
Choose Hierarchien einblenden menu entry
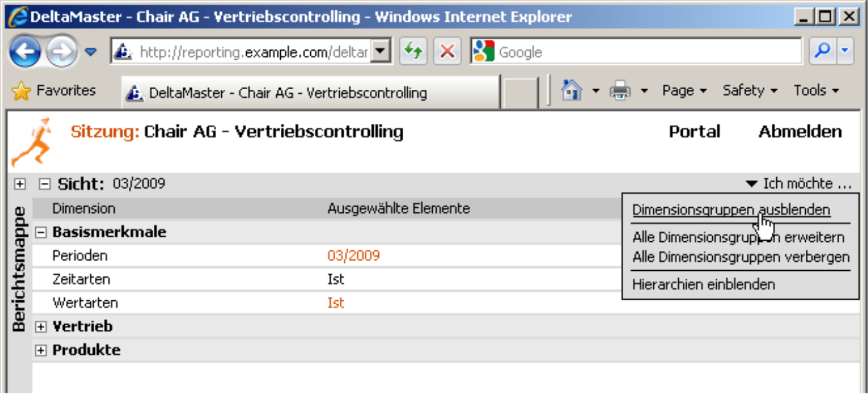coord(703,284)
